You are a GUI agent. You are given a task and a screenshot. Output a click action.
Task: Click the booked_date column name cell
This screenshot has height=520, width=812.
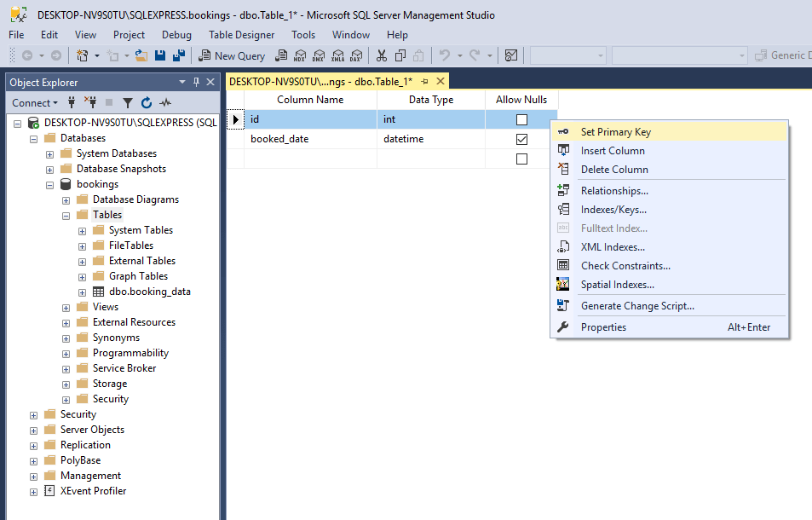[x=310, y=139]
